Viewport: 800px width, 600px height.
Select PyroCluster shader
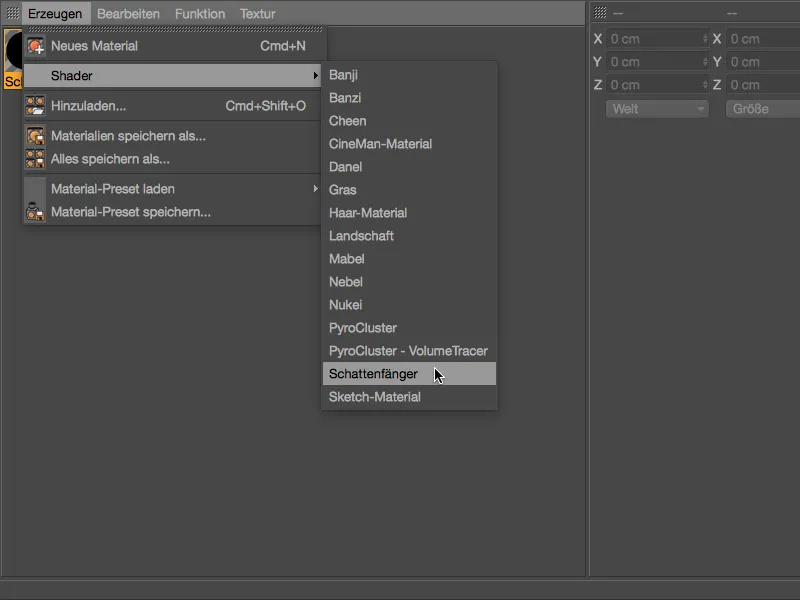point(409,328)
